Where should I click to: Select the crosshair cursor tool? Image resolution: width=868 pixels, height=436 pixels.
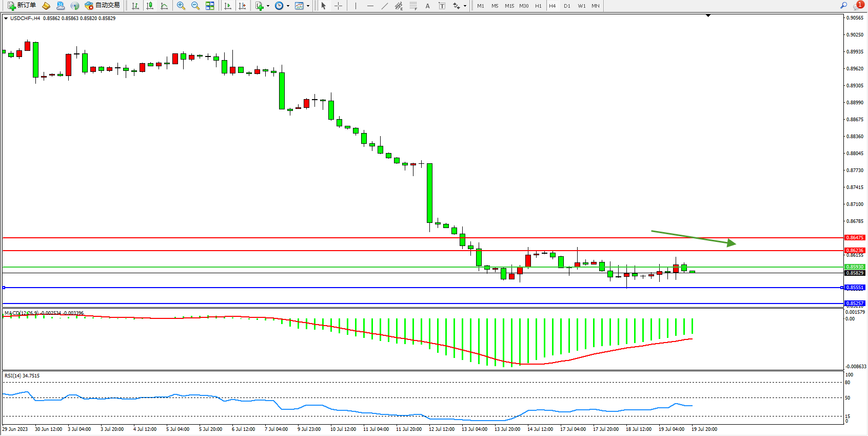338,6
